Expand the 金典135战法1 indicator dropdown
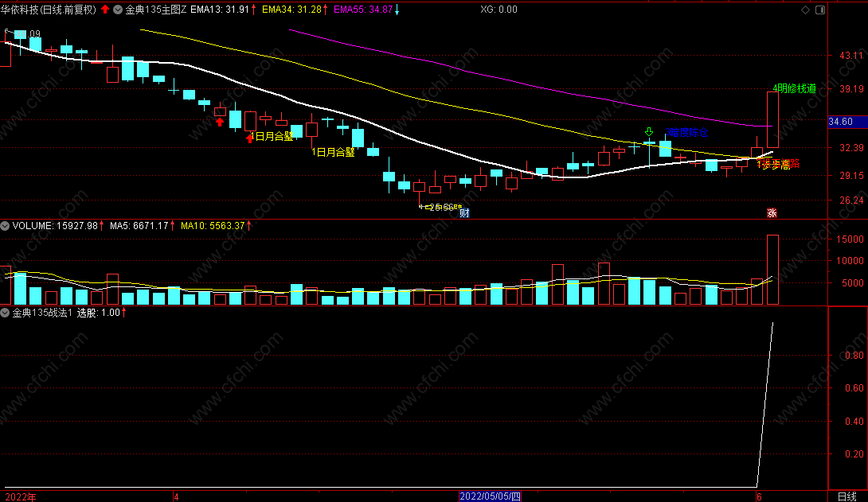 click(5, 313)
